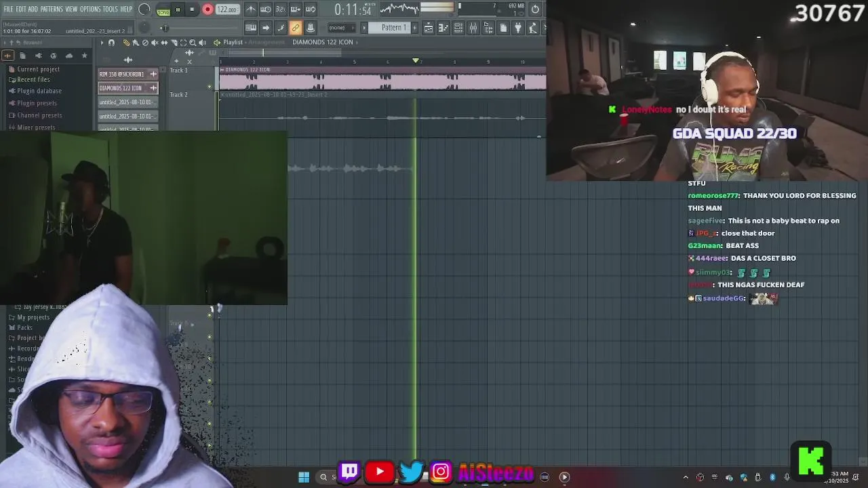
Task: Expand the arrow after DIAMONDS 122 ICON
Action: point(357,42)
